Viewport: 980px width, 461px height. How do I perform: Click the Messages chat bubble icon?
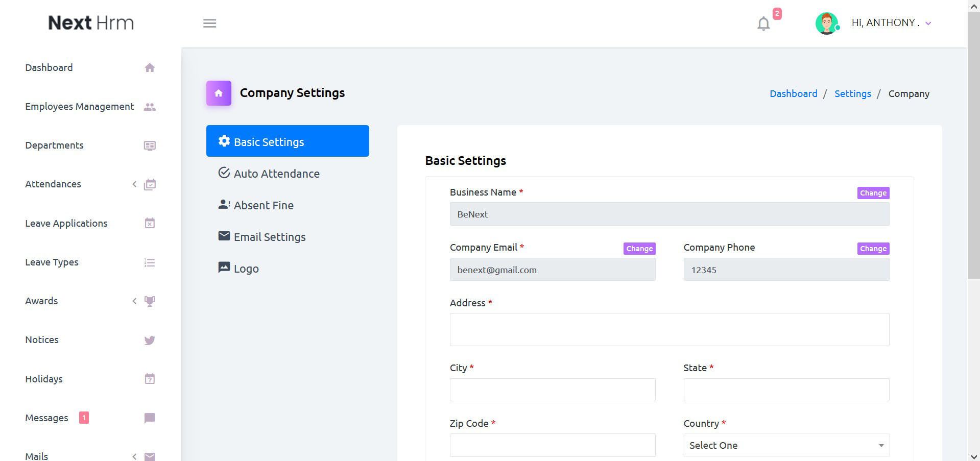coord(150,418)
